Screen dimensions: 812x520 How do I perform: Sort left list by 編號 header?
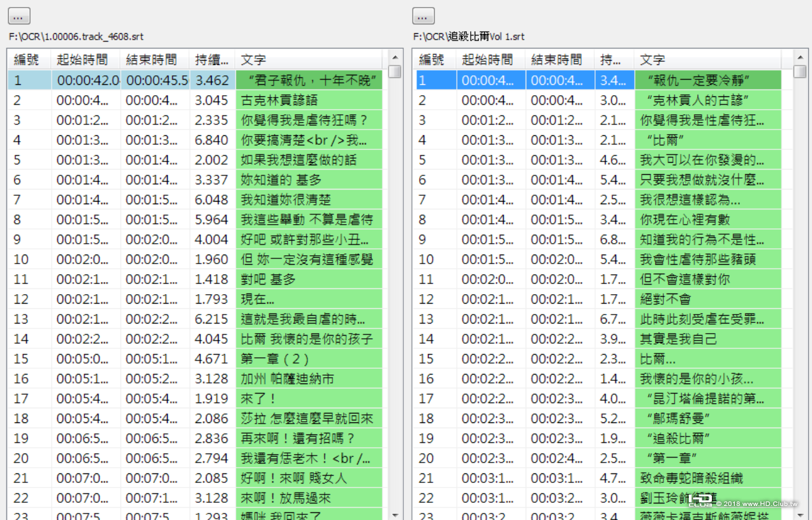point(29,60)
